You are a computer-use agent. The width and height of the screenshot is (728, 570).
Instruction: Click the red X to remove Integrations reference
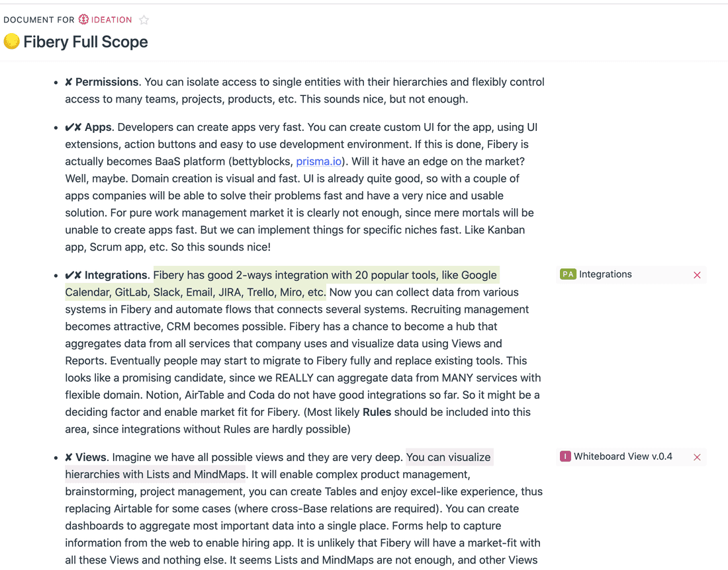point(697,274)
